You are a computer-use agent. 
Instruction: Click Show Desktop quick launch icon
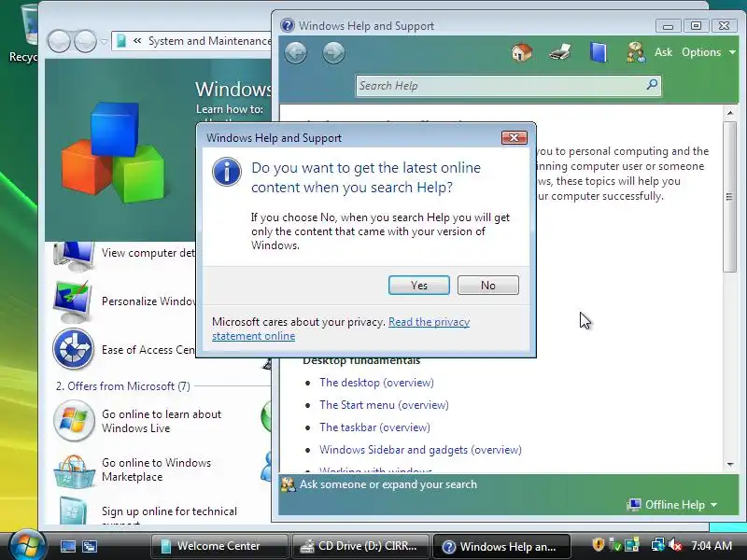point(67,546)
